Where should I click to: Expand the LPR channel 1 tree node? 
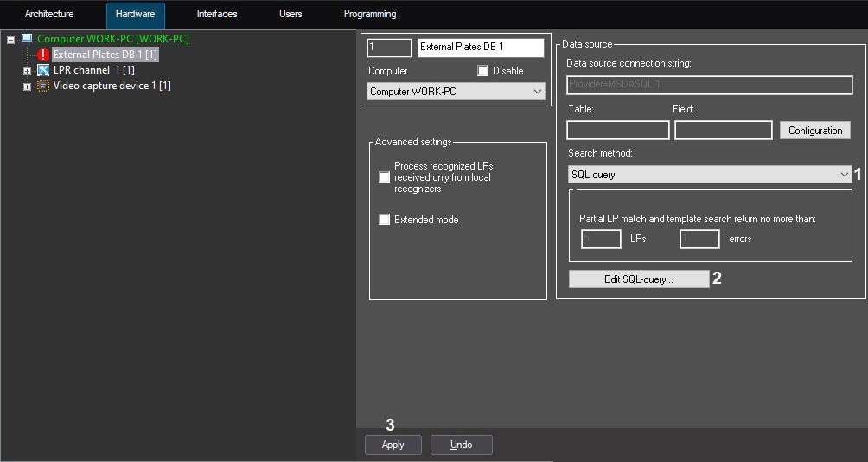point(27,71)
